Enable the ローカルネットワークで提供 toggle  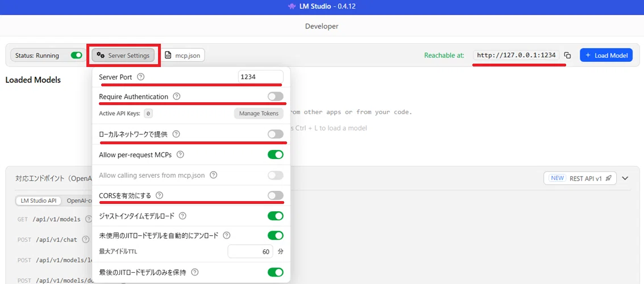[x=276, y=134]
